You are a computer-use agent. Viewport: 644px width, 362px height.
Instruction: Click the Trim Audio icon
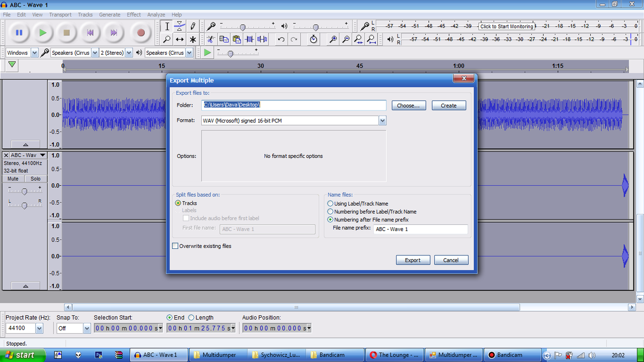click(x=250, y=39)
